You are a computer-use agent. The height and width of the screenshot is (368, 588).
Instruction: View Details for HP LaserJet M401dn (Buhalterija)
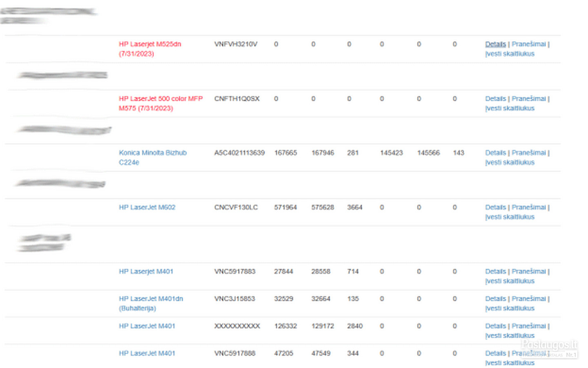pyautogui.click(x=495, y=299)
